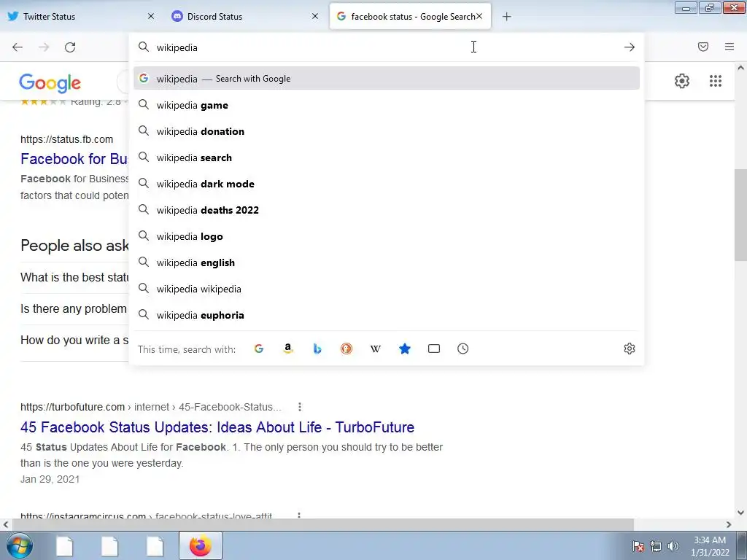Screen dimensions: 747x560
Task: Open the Save to Pocket icon
Action: tap(703, 47)
